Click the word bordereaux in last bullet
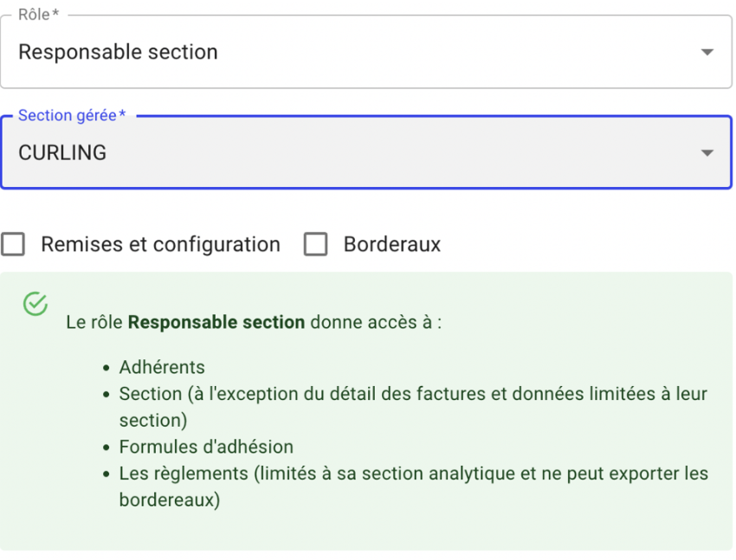The image size is (736, 560). pyautogui.click(x=166, y=500)
